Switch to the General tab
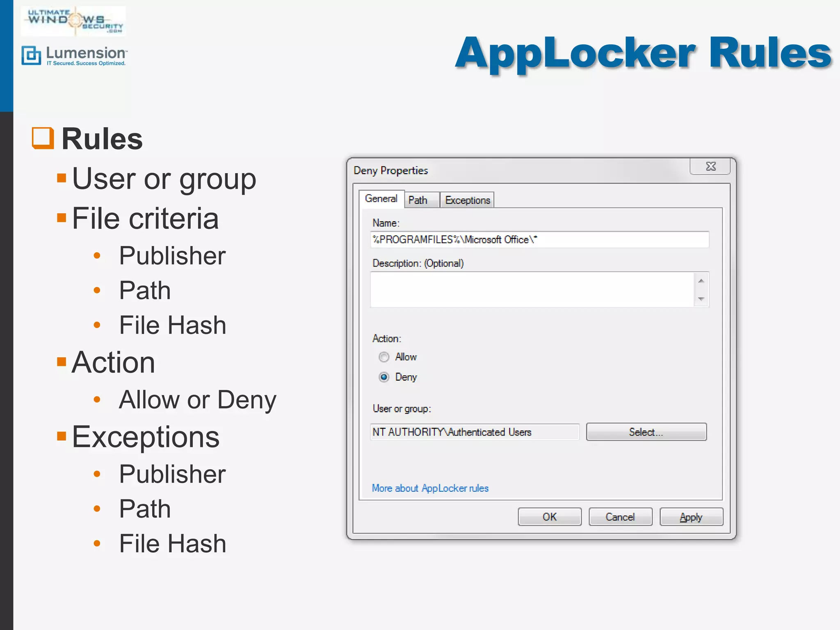Screen dimensions: 840x630 [x=381, y=199]
